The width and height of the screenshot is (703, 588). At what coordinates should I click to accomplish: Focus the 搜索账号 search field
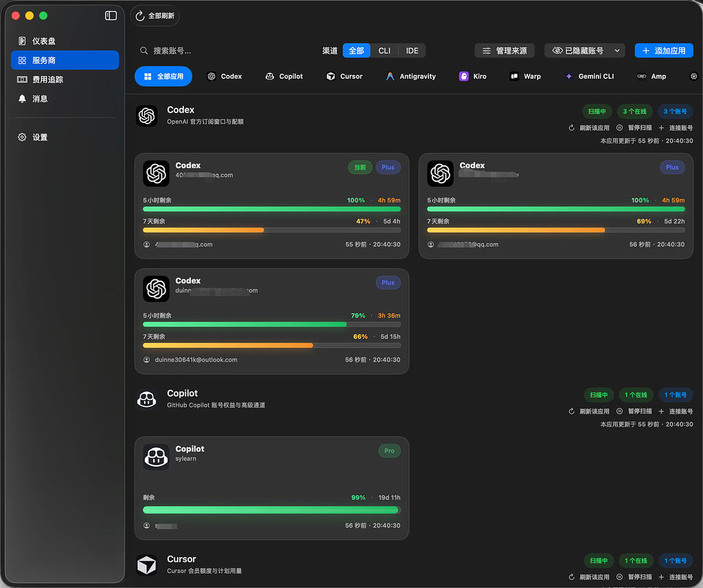tap(224, 51)
